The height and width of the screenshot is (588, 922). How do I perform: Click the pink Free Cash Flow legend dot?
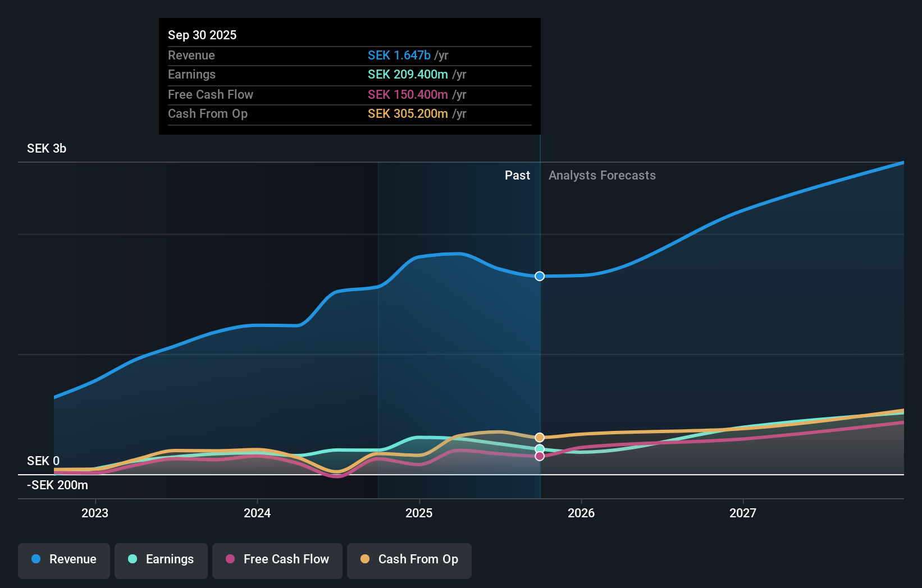pos(230,559)
